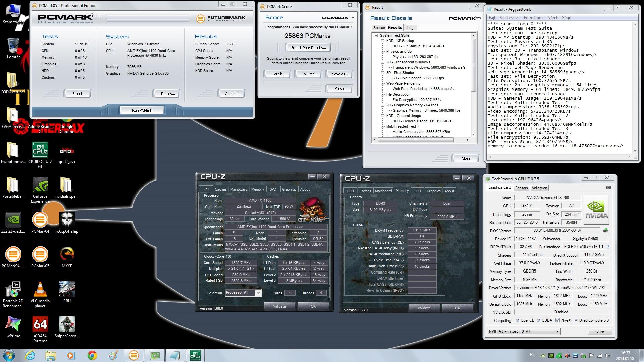Viewport: 644px width, 362px height.
Task: Click Run PCMark button
Action: pyautogui.click(x=142, y=110)
